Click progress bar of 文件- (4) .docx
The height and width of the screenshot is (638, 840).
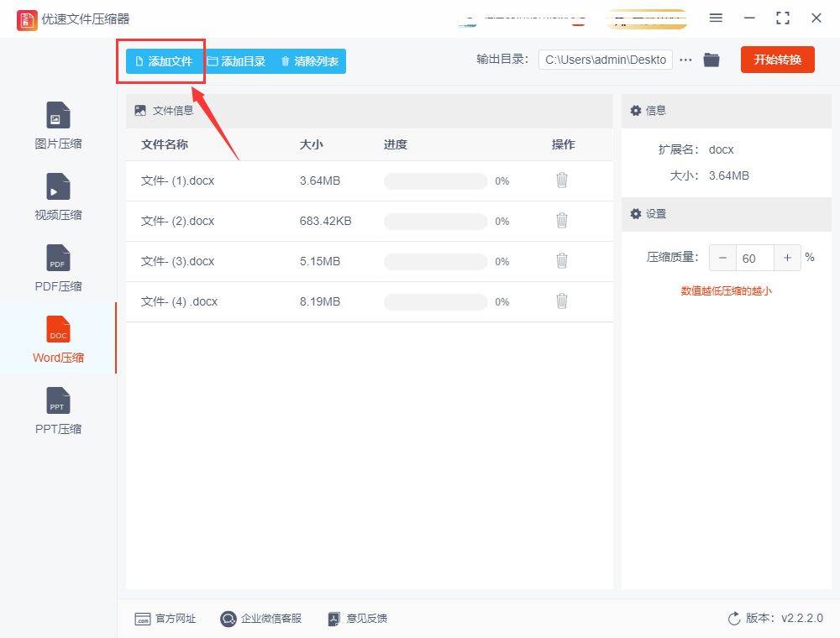point(435,301)
